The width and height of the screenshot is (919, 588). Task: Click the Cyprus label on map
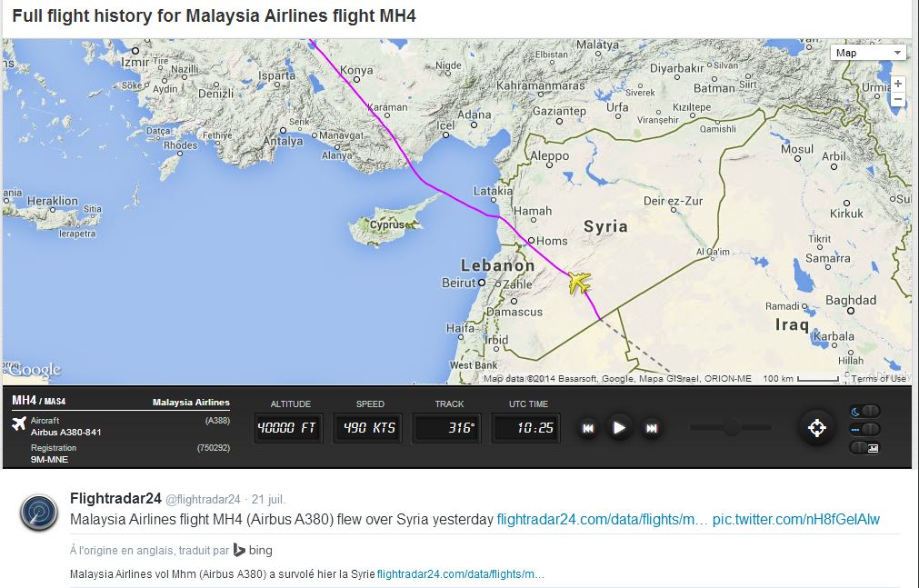tap(387, 224)
